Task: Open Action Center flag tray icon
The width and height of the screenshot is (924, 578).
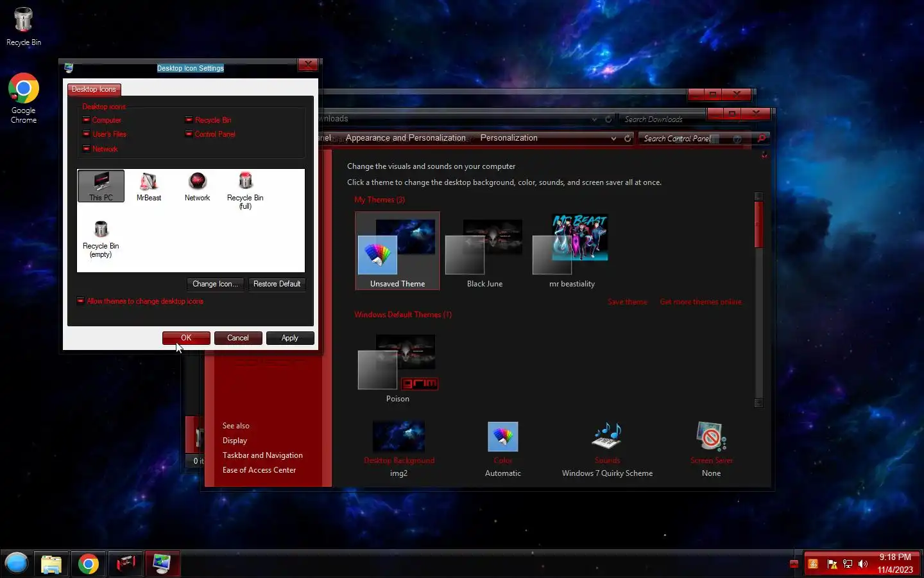Action: tap(832, 564)
